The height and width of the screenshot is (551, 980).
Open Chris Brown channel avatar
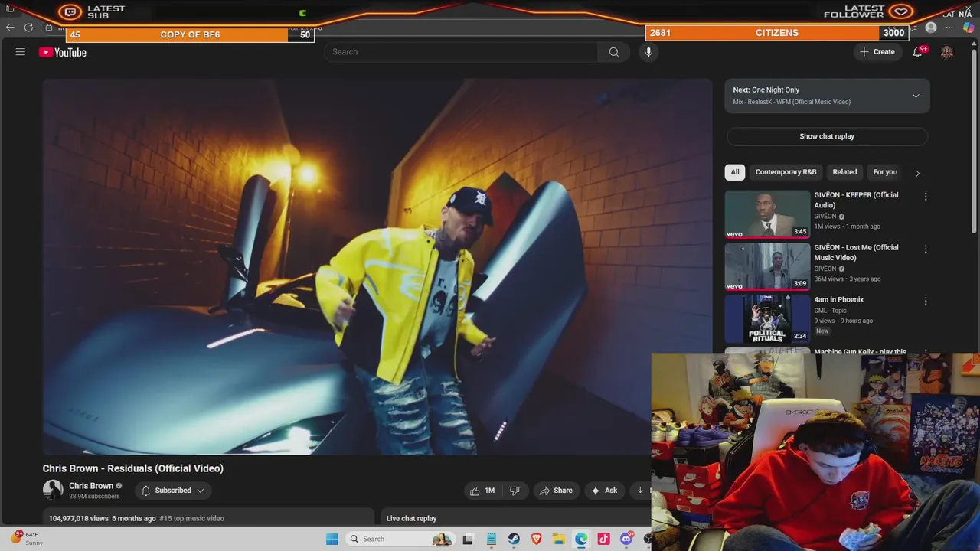53,490
